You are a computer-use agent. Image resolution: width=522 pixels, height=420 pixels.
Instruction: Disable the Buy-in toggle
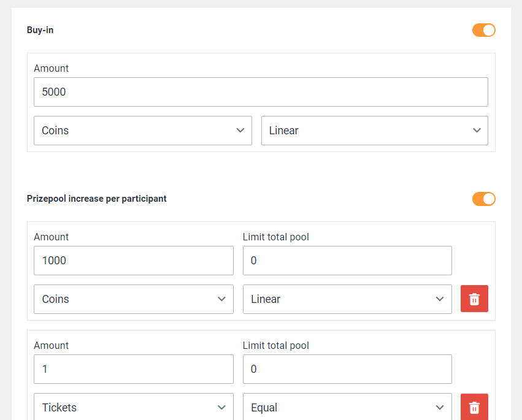click(483, 30)
